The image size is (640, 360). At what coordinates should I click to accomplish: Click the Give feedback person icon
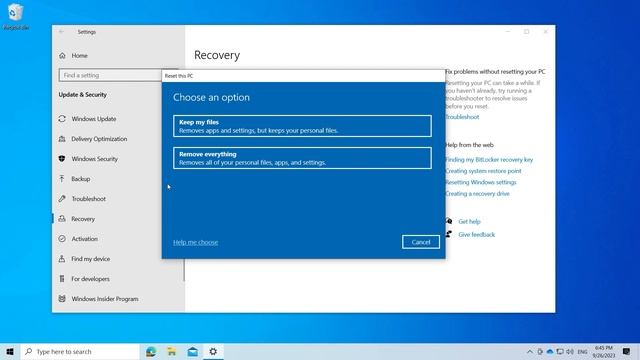tap(449, 234)
